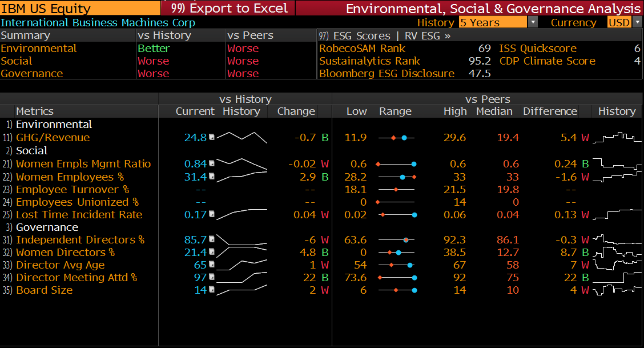Click CDP Climate Score label

click(x=547, y=61)
